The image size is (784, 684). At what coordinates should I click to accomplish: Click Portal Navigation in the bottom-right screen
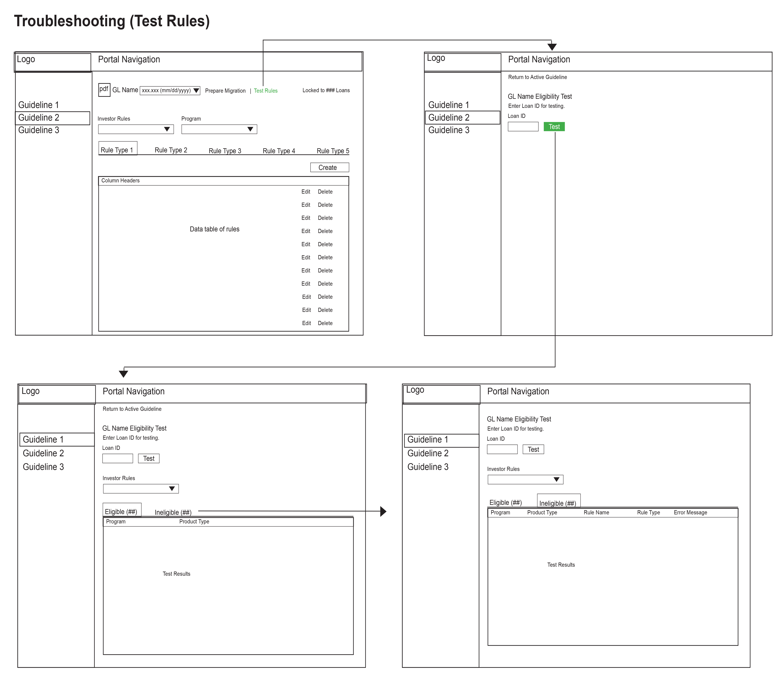(x=518, y=391)
